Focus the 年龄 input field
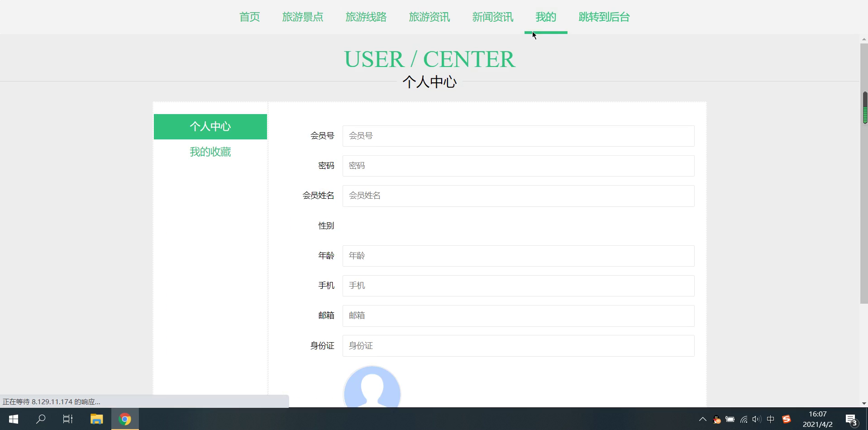868x430 pixels. (x=518, y=256)
